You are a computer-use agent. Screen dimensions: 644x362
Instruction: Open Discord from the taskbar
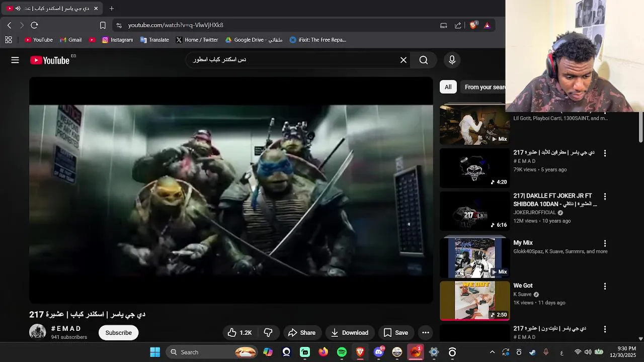[x=379, y=352]
